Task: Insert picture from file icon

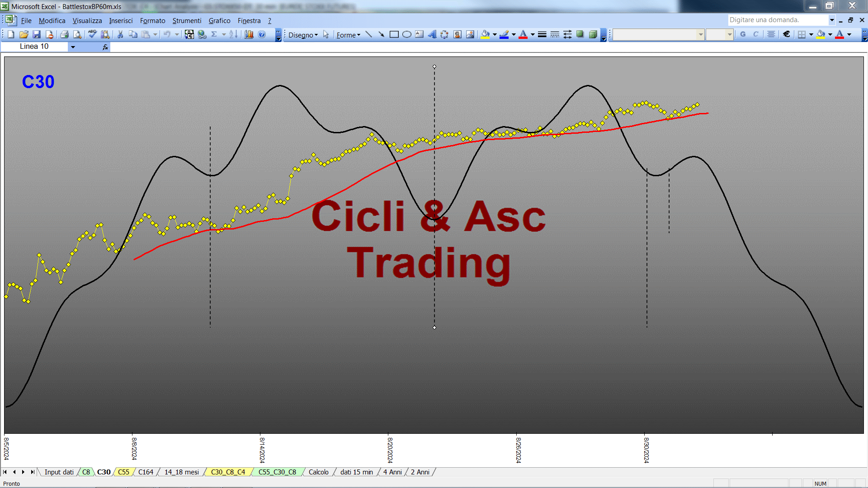Action: pos(470,35)
